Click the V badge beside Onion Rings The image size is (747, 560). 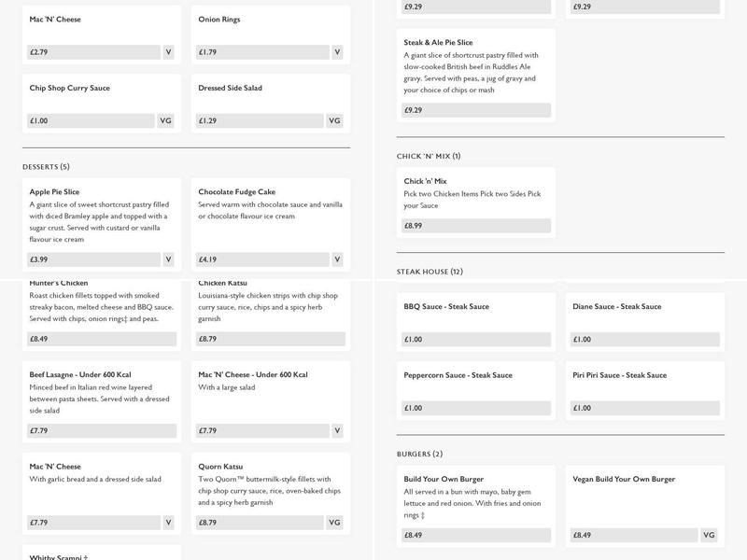coord(337,52)
